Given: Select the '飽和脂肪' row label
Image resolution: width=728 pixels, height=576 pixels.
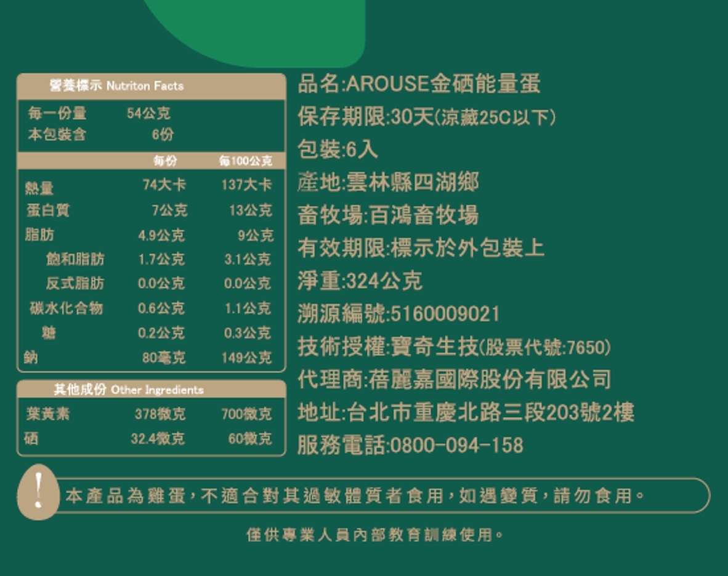Looking at the screenshot, I should click(x=75, y=259).
